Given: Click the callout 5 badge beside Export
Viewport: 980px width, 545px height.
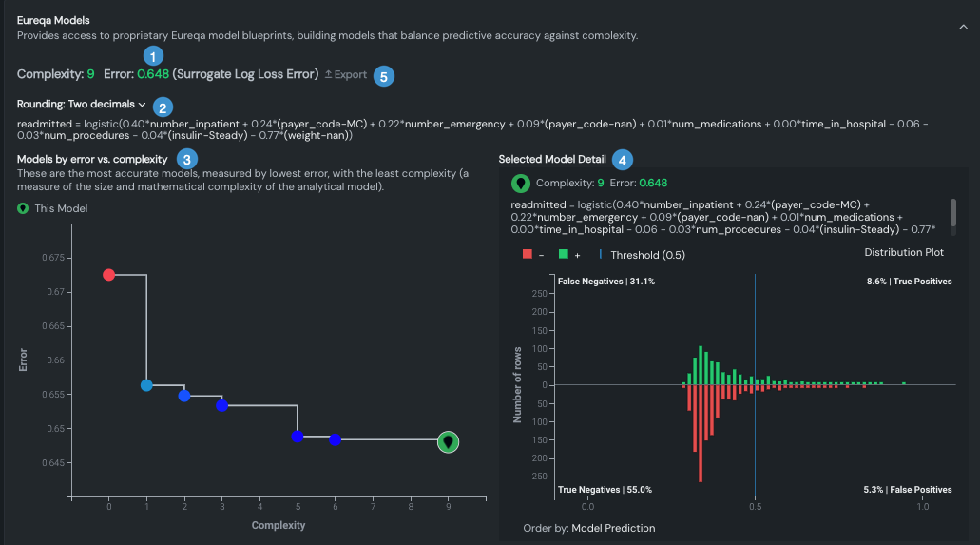Looking at the screenshot, I should tap(383, 76).
